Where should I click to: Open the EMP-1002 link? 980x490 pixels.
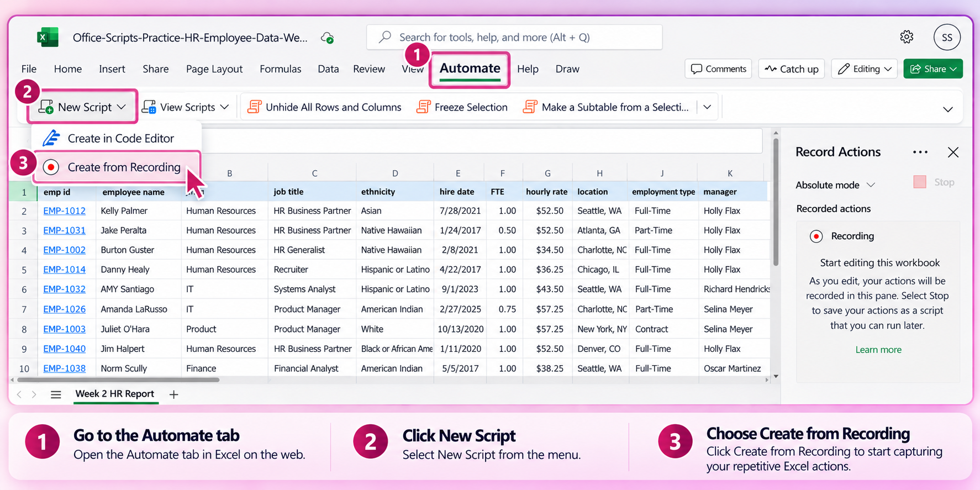click(65, 250)
